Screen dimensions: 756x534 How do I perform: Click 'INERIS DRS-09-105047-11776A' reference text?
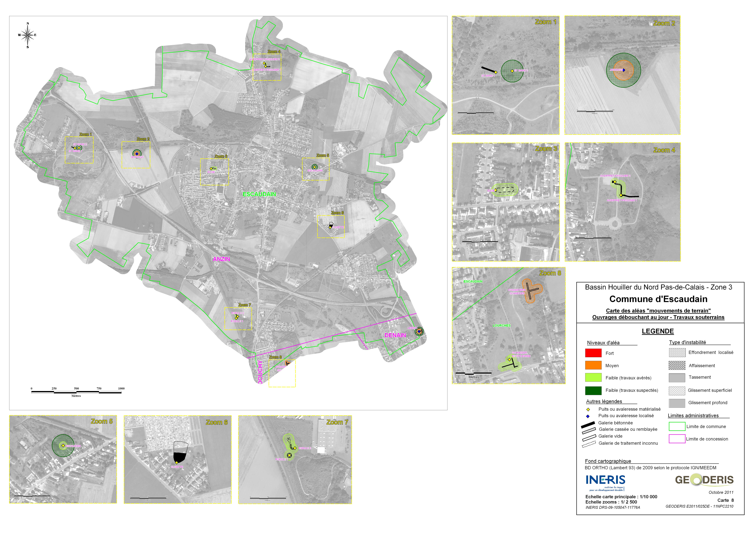(613, 508)
